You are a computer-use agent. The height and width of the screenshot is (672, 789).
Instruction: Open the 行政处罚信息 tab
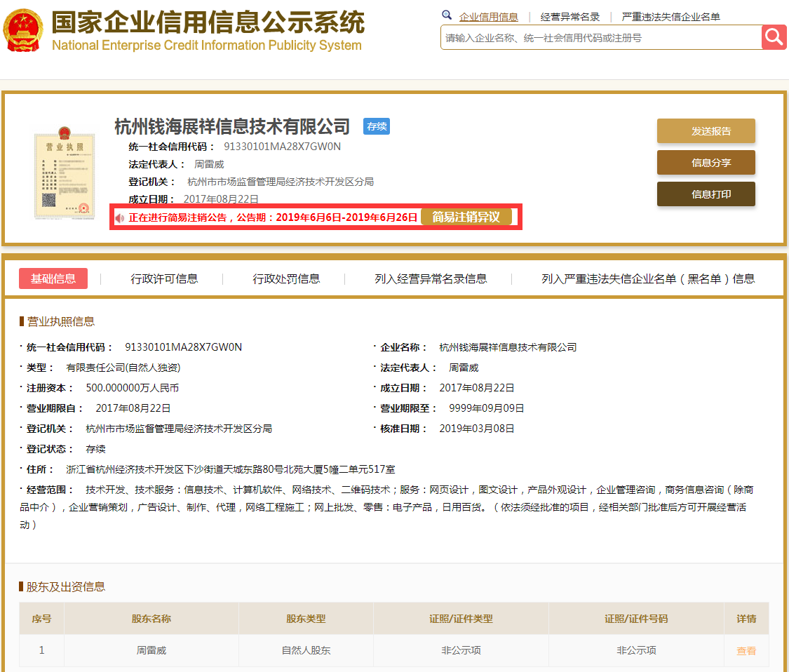pyautogui.click(x=286, y=278)
